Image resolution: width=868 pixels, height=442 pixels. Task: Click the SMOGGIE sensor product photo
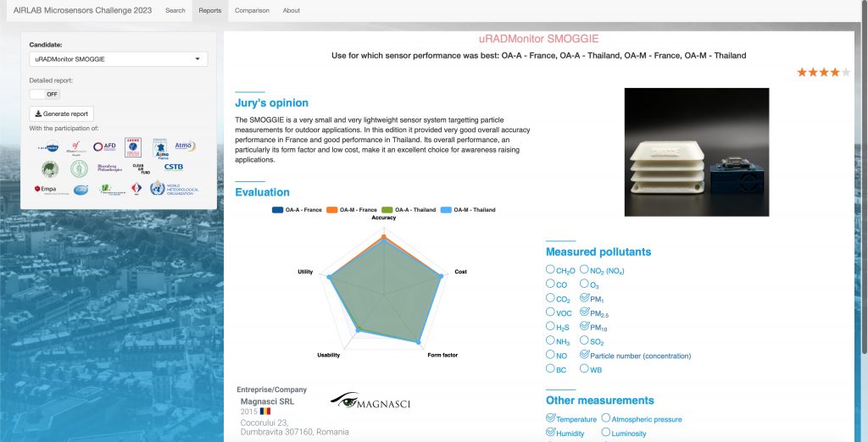click(x=697, y=152)
